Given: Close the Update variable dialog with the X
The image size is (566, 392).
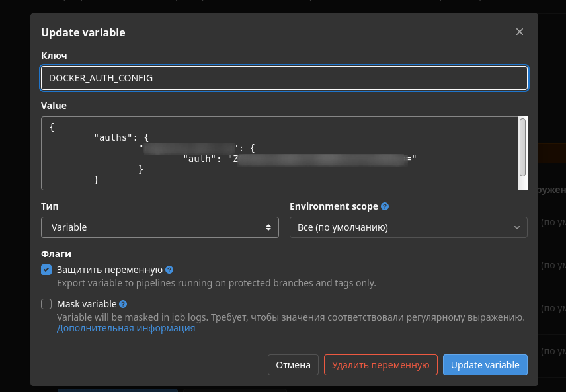Looking at the screenshot, I should point(520,32).
